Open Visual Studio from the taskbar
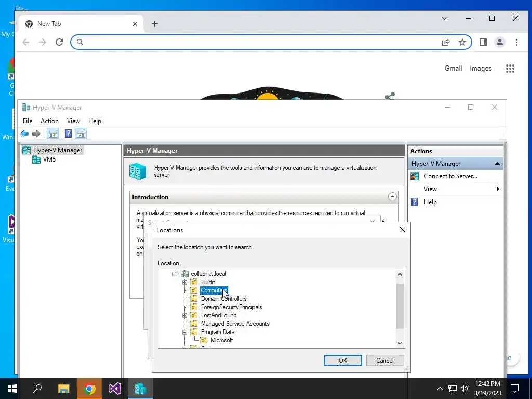The width and height of the screenshot is (532, 399). pyautogui.click(x=115, y=389)
